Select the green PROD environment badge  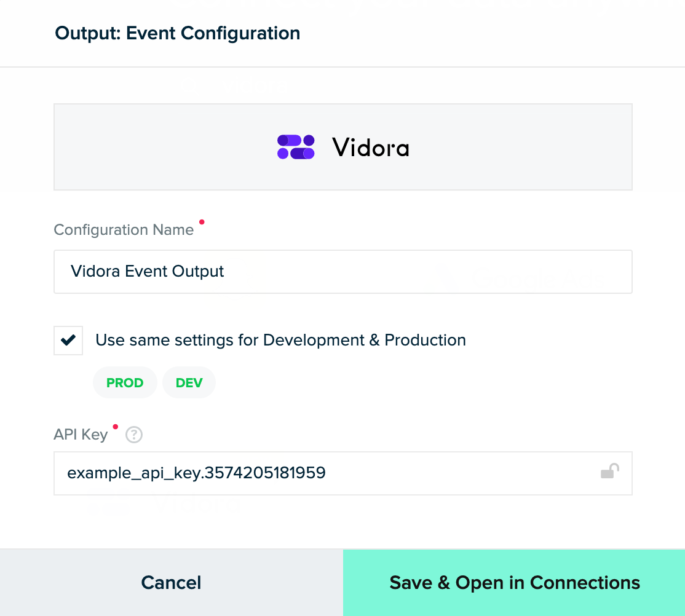125,382
